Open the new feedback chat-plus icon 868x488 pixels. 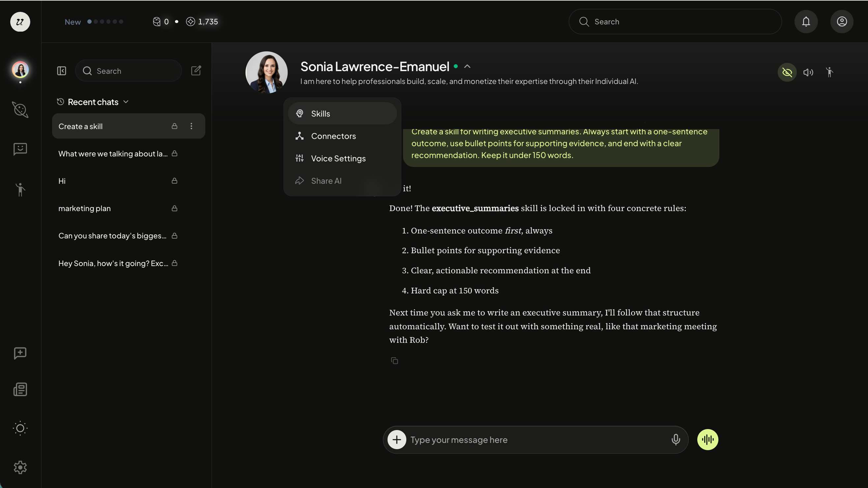click(20, 353)
